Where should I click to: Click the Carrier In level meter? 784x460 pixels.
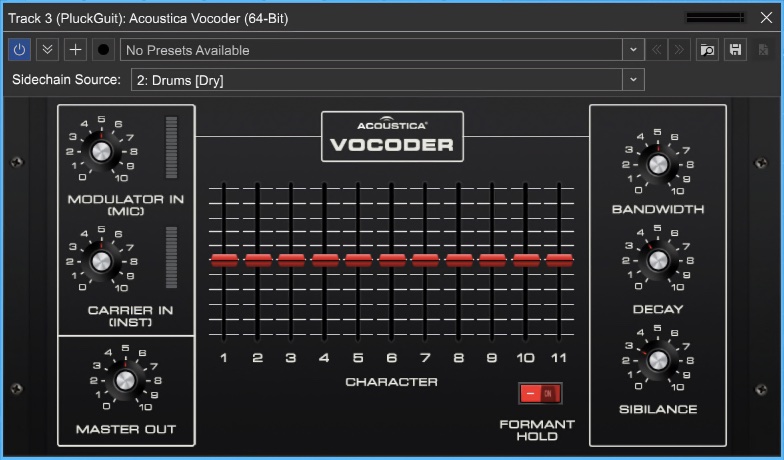pos(172,258)
